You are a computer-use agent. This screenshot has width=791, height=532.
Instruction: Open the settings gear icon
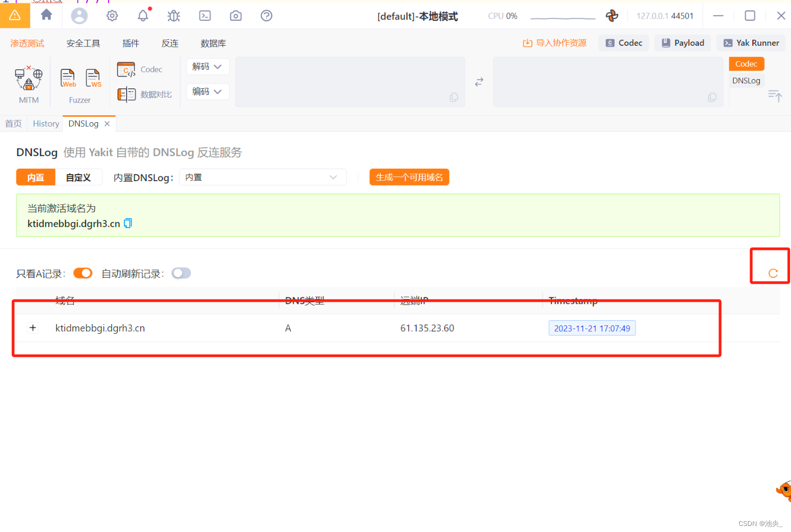[x=112, y=16]
